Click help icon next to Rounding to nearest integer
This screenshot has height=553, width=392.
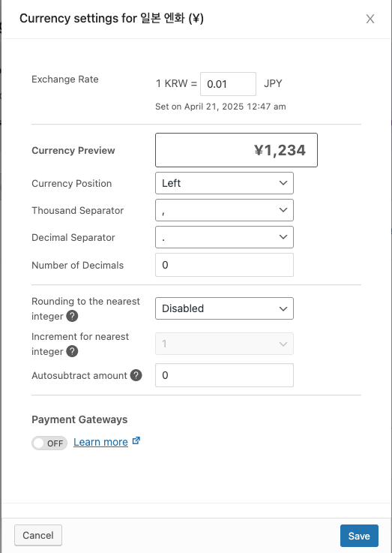pyautogui.click(x=72, y=316)
